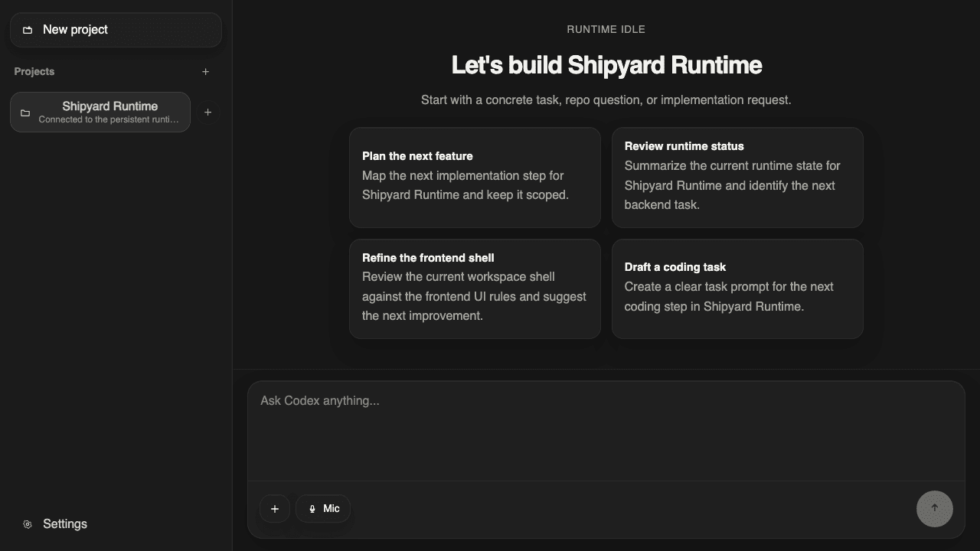The image size is (980, 551).
Task: Select the Refine the frontend shell suggestion
Action: click(x=475, y=289)
